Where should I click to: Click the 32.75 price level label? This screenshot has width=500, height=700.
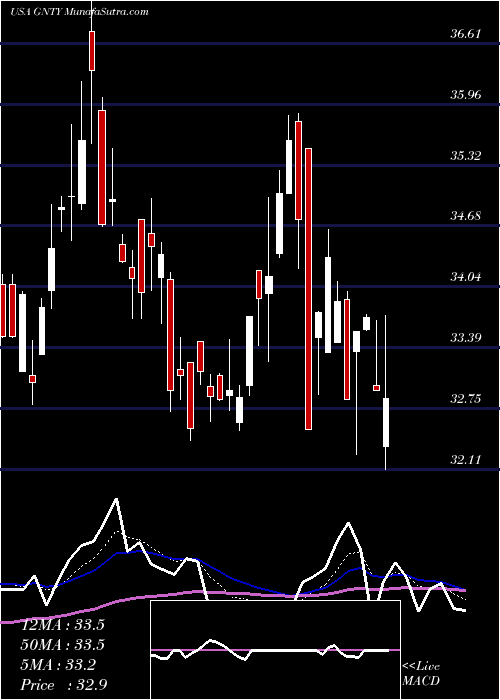tap(465, 399)
